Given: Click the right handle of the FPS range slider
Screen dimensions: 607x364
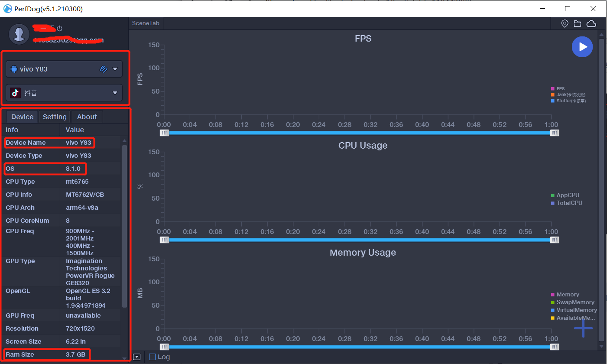Looking at the screenshot, I should (x=555, y=133).
